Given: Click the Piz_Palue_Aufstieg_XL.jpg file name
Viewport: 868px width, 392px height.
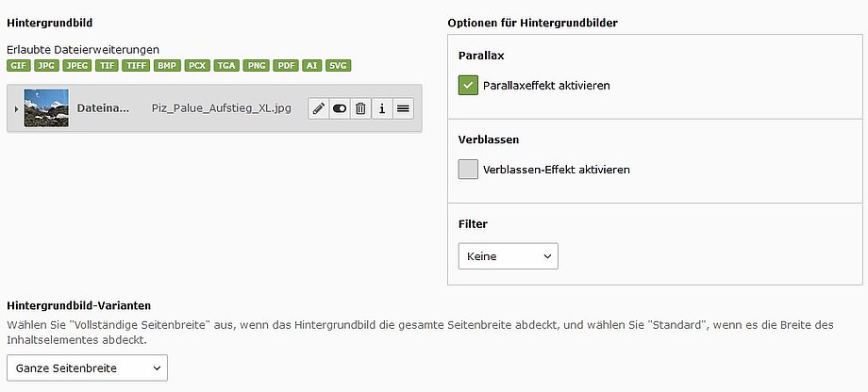Looking at the screenshot, I should click(222, 108).
